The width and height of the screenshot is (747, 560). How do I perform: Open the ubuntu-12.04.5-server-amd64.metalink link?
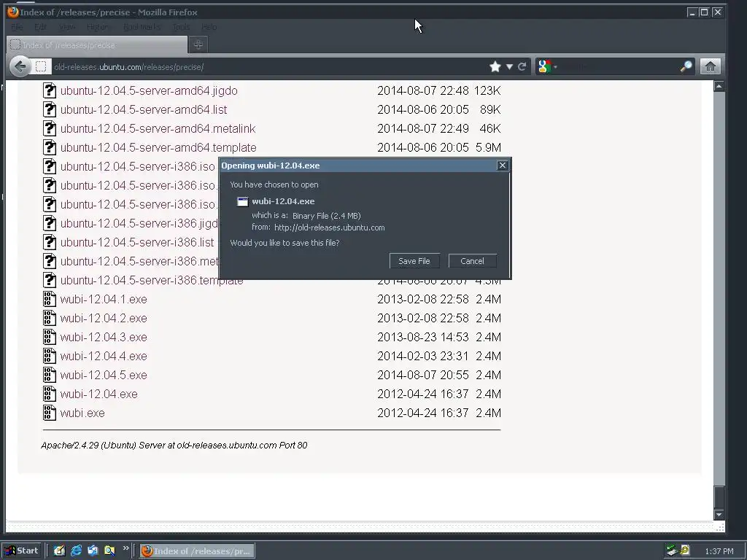(158, 128)
